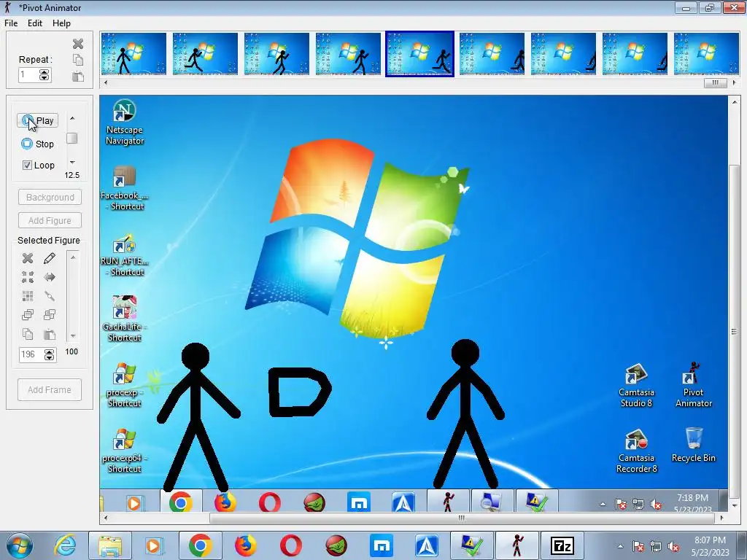Open the Help menu
Viewport: 747px width, 560px height.
coord(61,23)
